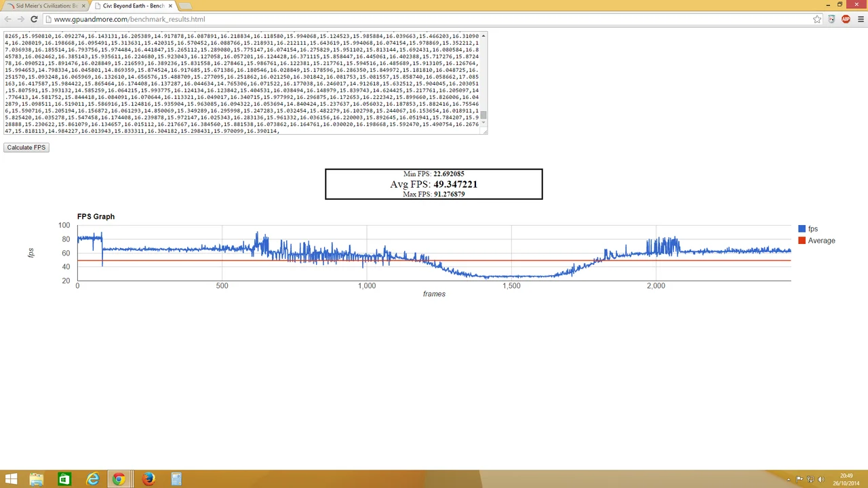Open Calculator from taskbar
The image size is (868, 488).
point(176,479)
